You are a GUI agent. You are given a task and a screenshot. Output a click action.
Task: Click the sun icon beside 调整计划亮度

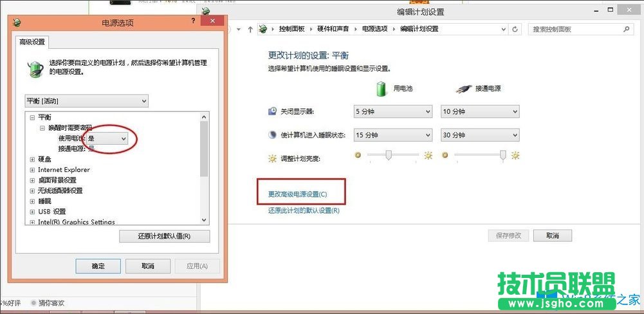[272, 158]
